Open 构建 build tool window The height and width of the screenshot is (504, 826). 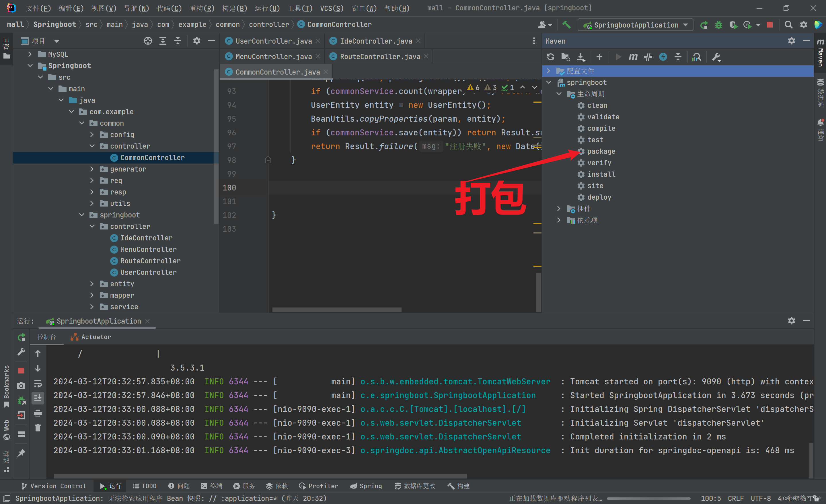coord(459,486)
